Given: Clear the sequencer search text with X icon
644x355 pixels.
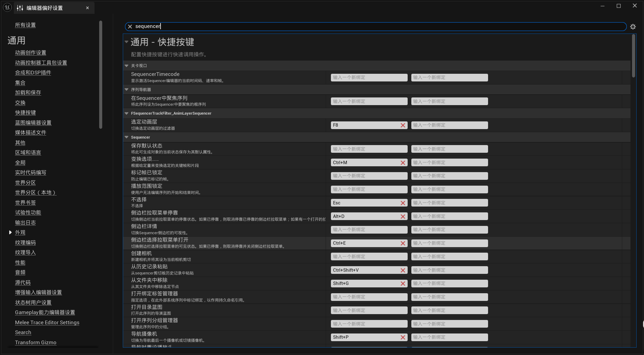Looking at the screenshot, I should pos(130,26).
